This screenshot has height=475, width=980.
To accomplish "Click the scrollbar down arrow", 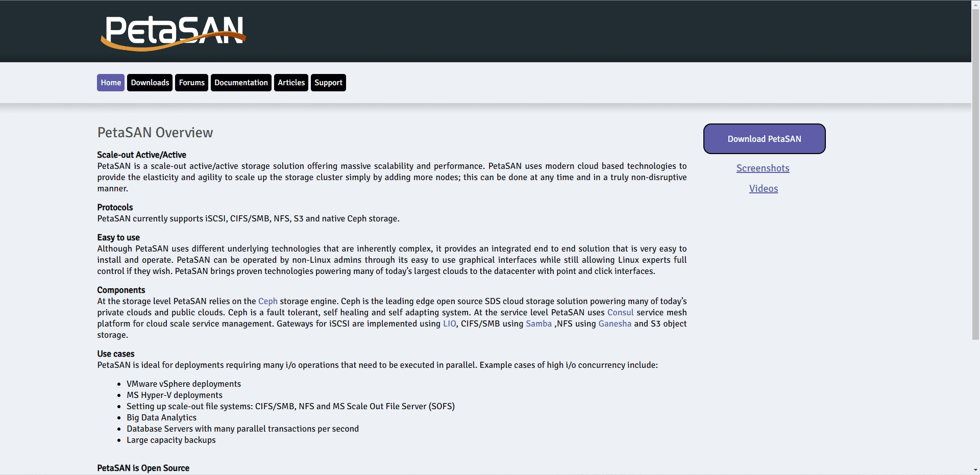I will pyautogui.click(x=975, y=470).
